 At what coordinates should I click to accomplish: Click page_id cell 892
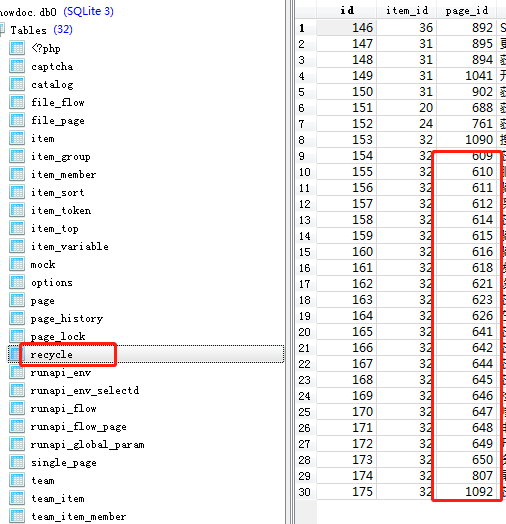467,27
